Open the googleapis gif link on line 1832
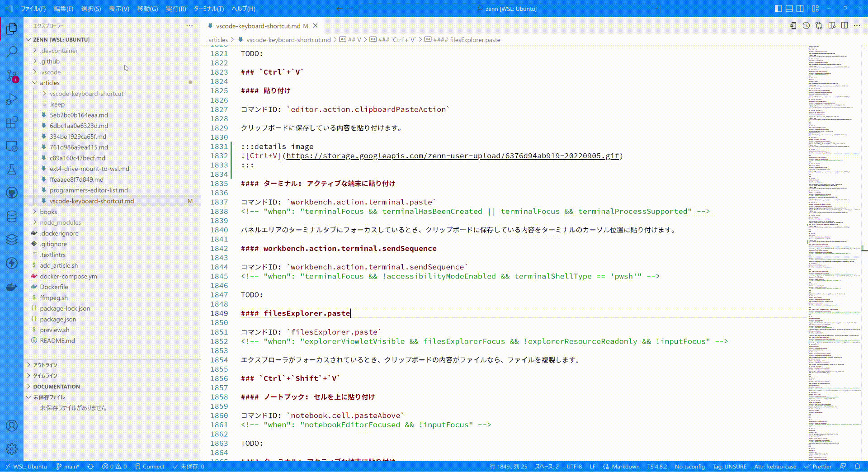This screenshot has width=868, height=472. pyautogui.click(x=453, y=156)
